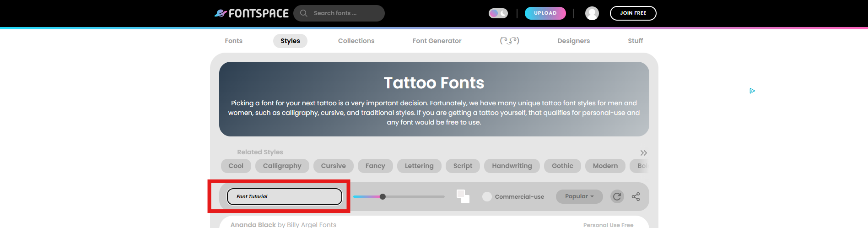Click the search magnifier icon
Image resolution: width=868 pixels, height=228 pixels.
click(303, 13)
